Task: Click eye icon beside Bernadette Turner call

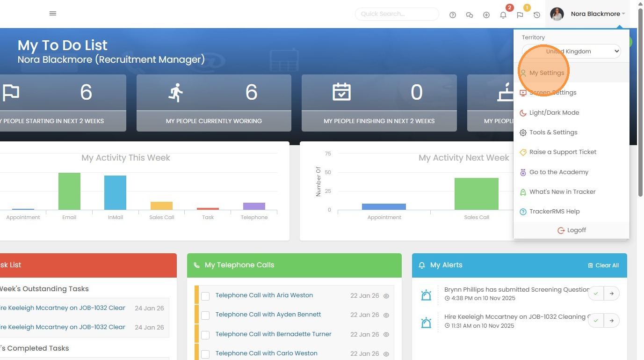Action: [386, 335]
